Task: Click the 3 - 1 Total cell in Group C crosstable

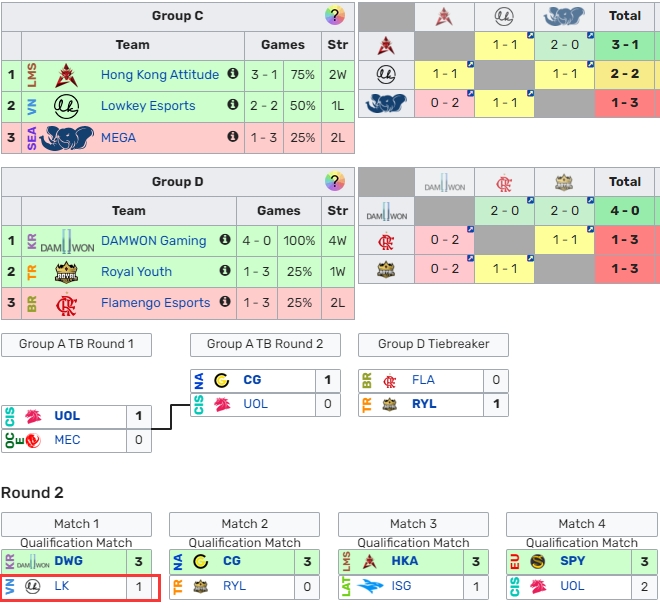Action: click(625, 45)
